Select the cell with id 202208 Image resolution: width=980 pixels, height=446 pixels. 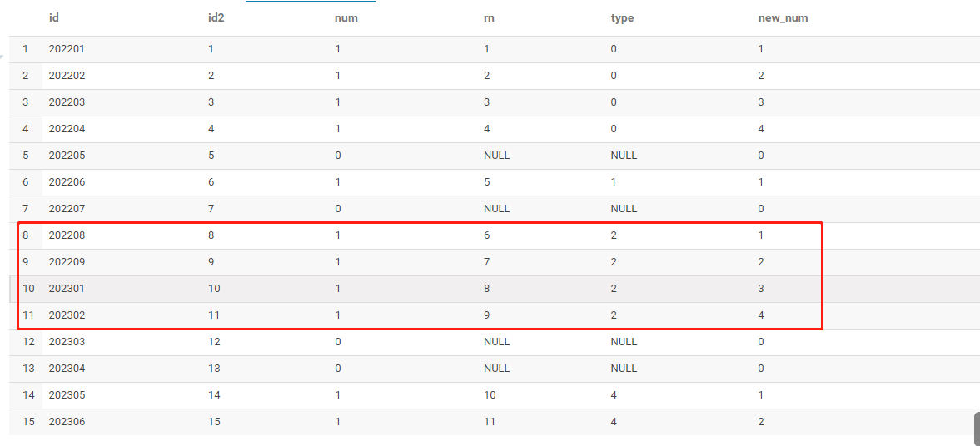[67, 235]
